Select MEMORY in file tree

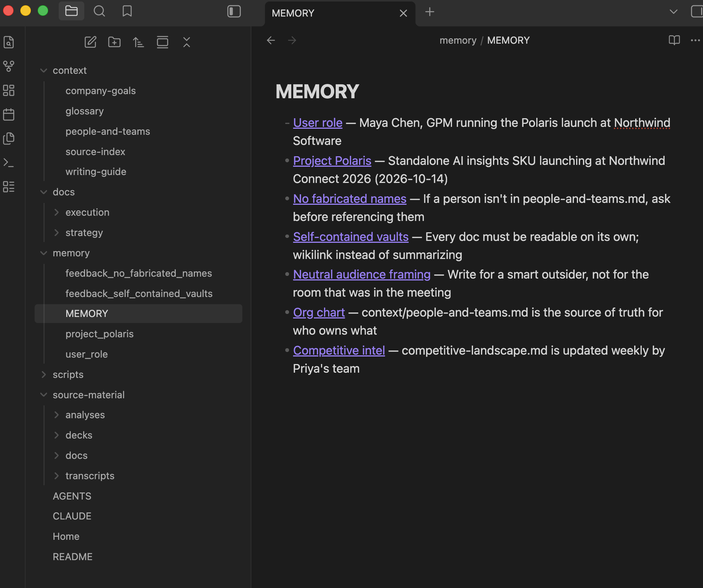tap(138, 314)
